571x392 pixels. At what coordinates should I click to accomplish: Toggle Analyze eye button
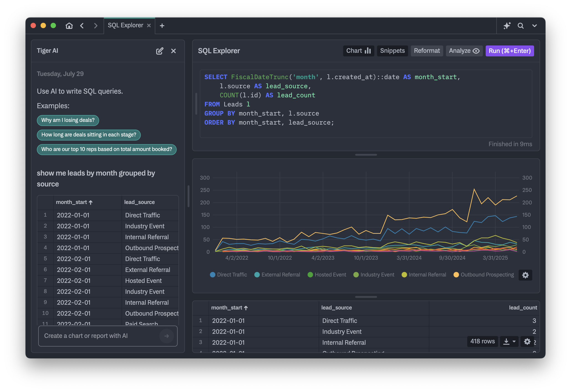point(464,51)
